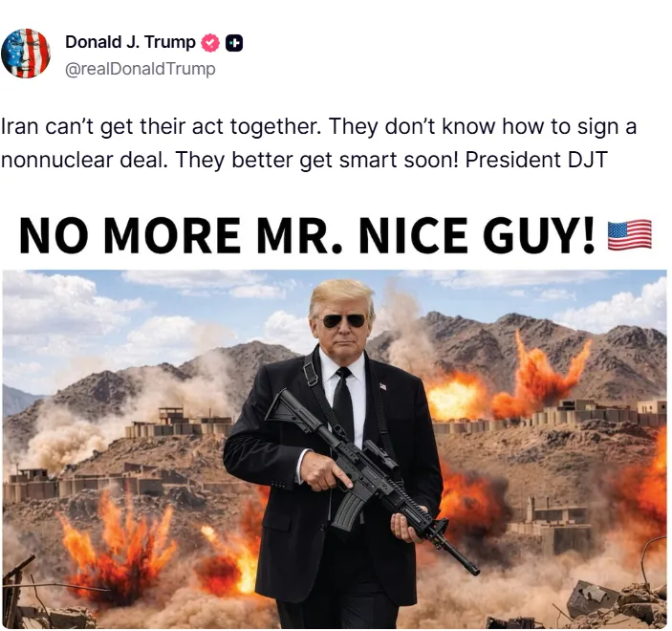Image resolution: width=672 pixels, height=631 pixels.
Task: Click the red verified checkmark badge
Action: click(x=210, y=43)
